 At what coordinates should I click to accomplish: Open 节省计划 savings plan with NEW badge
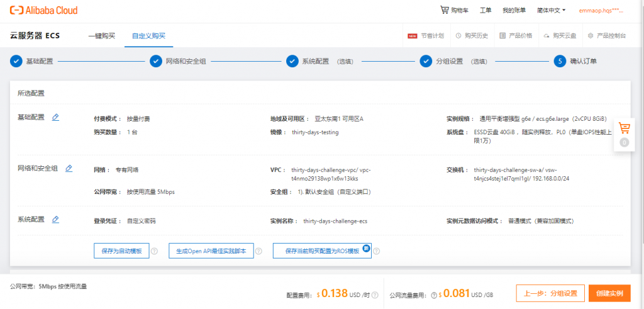(426, 36)
